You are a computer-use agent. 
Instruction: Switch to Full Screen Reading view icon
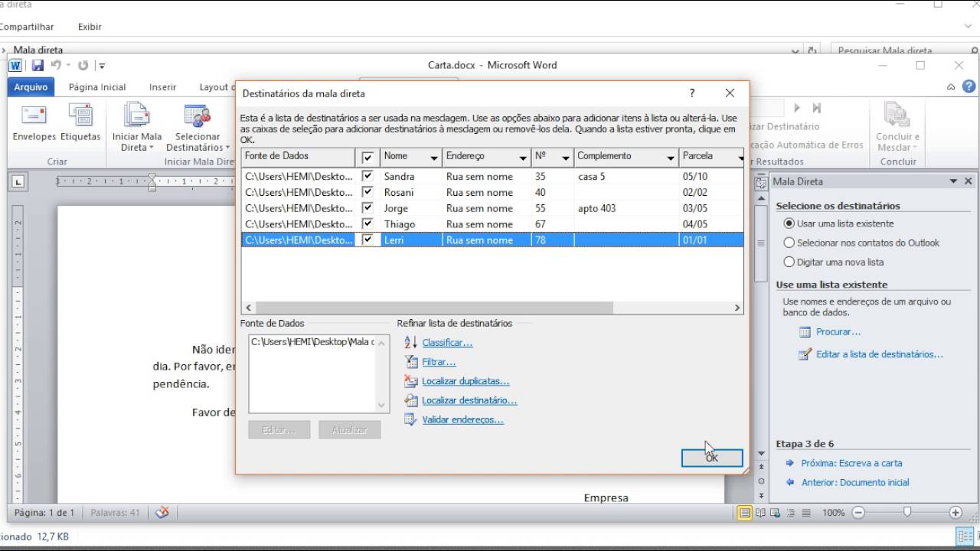pos(760,513)
